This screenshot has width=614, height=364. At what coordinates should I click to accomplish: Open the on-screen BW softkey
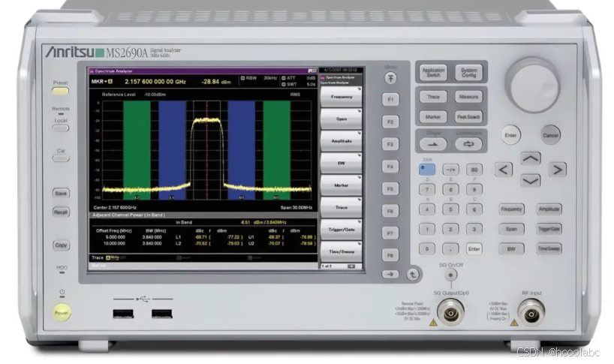pos(341,163)
